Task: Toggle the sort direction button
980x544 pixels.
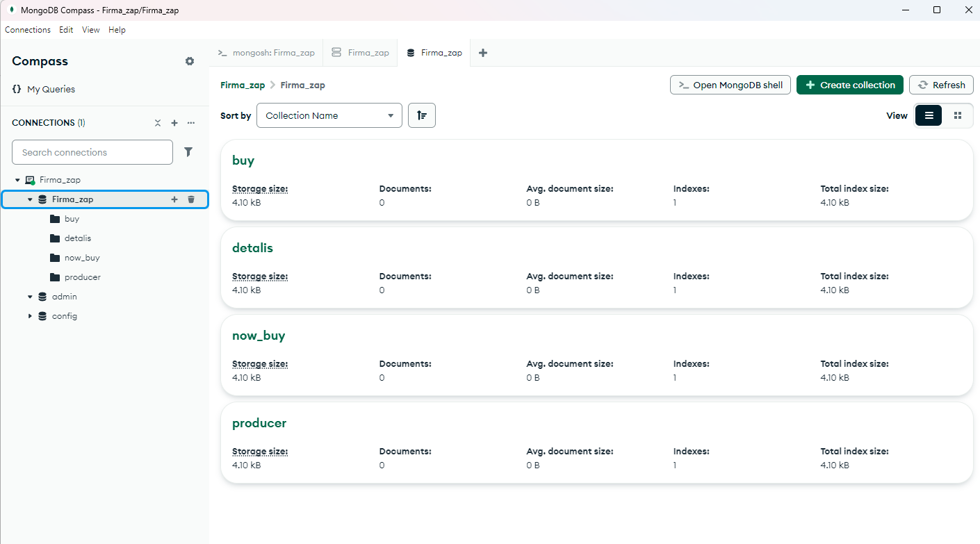Action: click(x=422, y=115)
